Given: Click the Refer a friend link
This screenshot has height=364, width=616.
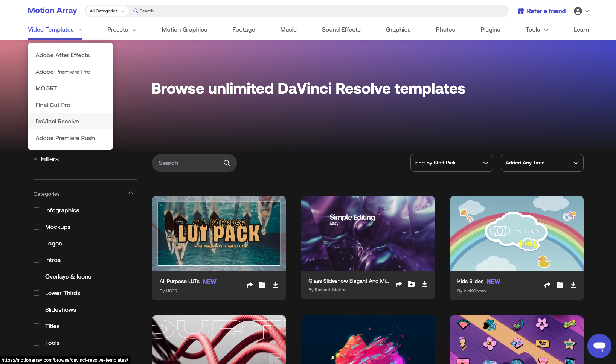Looking at the screenshot, I should pyautogui.click(x=542, y=11).
